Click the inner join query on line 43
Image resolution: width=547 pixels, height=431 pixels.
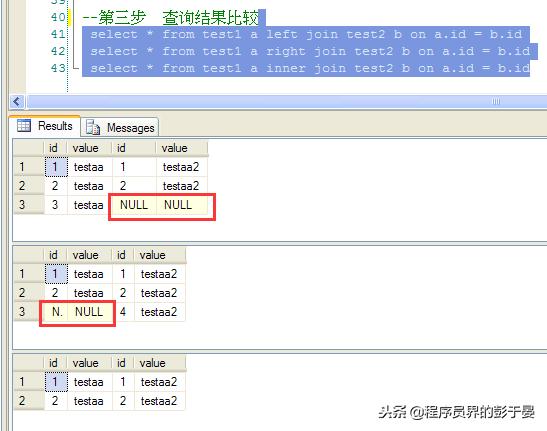click(x=310, y=68)
